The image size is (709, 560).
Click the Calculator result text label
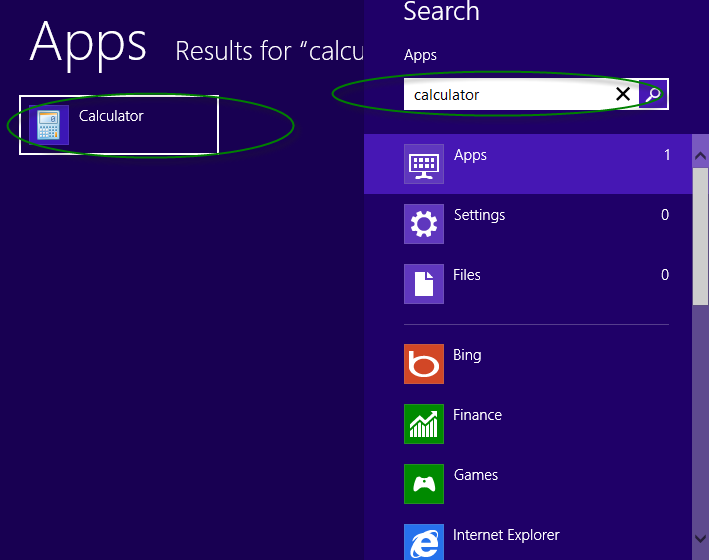pos(111,116)
